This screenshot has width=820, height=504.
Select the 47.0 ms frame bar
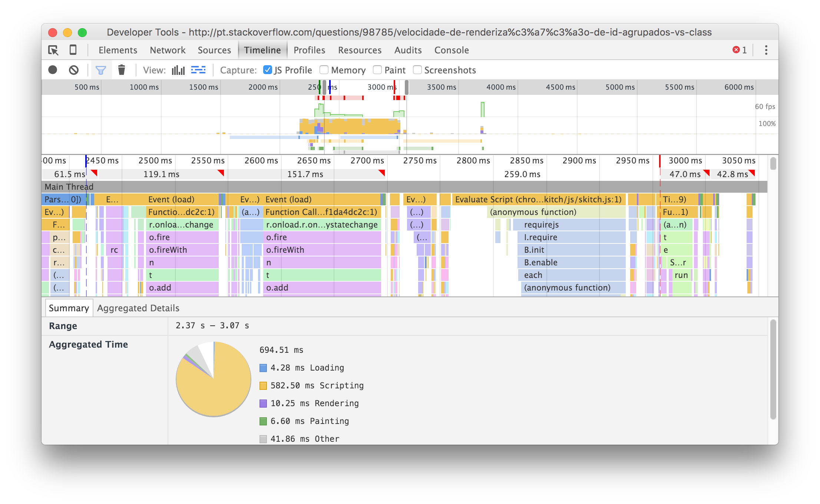(x=685, y=174)
